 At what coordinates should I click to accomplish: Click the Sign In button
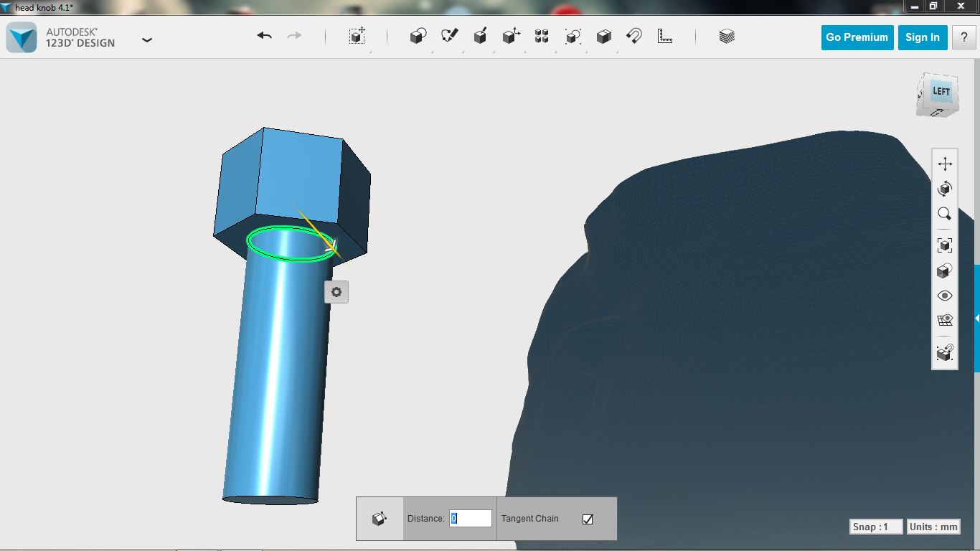(923, 37)
